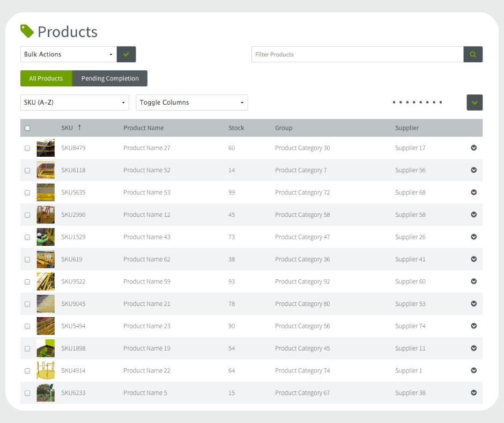Click the Supplier column header

click(406, 128)
